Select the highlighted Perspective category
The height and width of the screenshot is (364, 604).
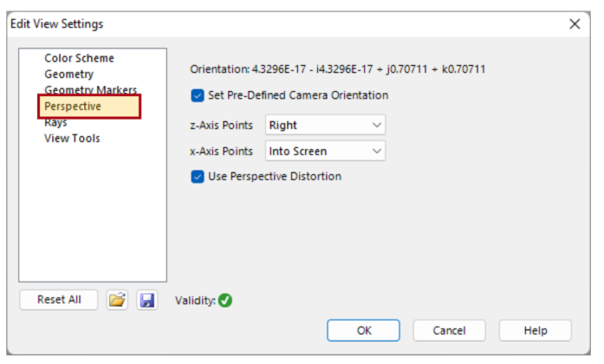click(89, 107)
